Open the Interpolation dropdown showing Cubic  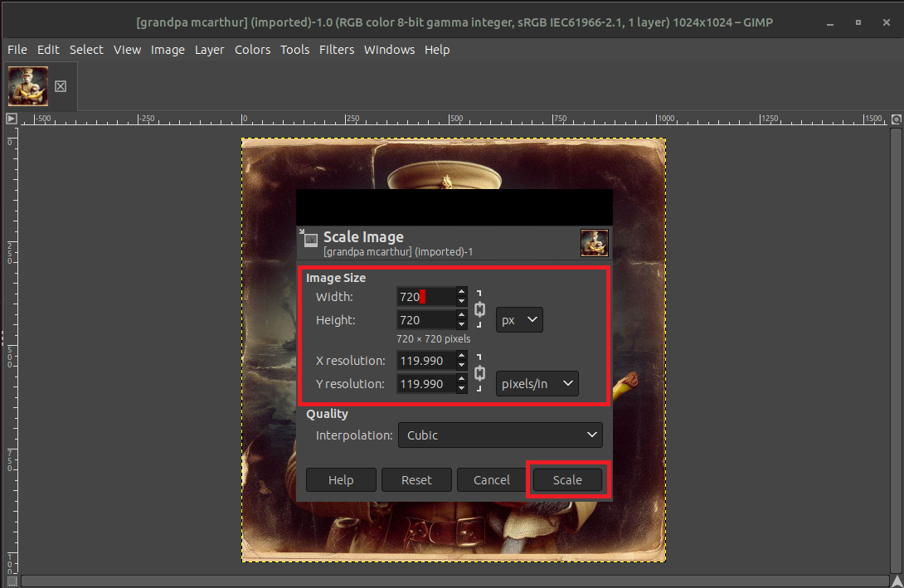click(x=500, y=435)
